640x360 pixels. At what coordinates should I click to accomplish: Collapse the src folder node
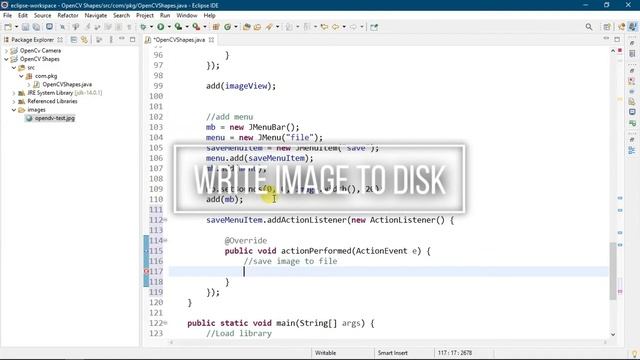click(14, 68)
